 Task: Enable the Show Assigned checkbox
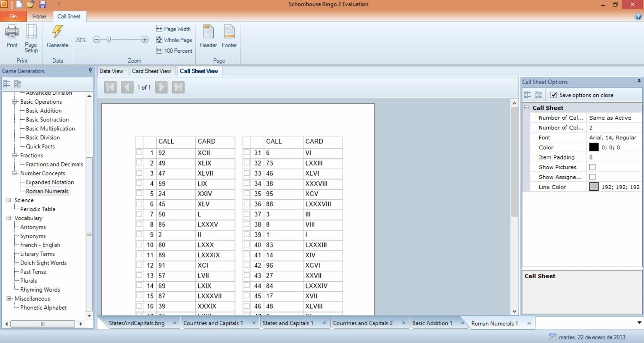coord(592,177)
